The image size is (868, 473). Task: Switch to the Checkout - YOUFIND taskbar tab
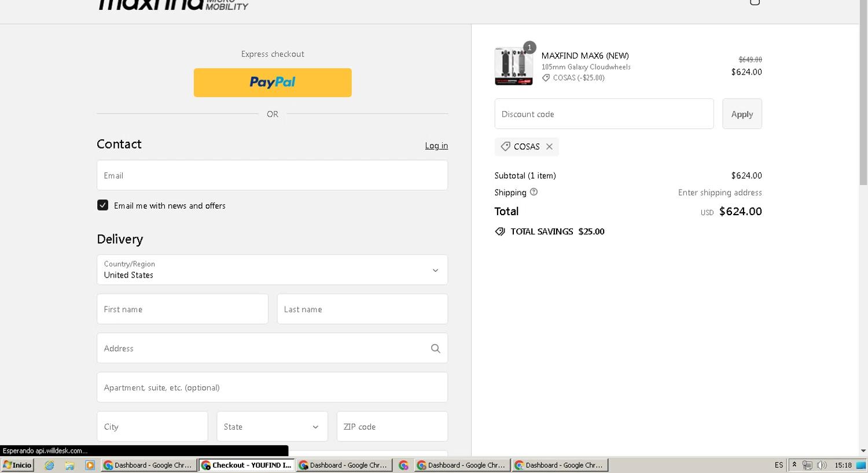coord(247,465)
